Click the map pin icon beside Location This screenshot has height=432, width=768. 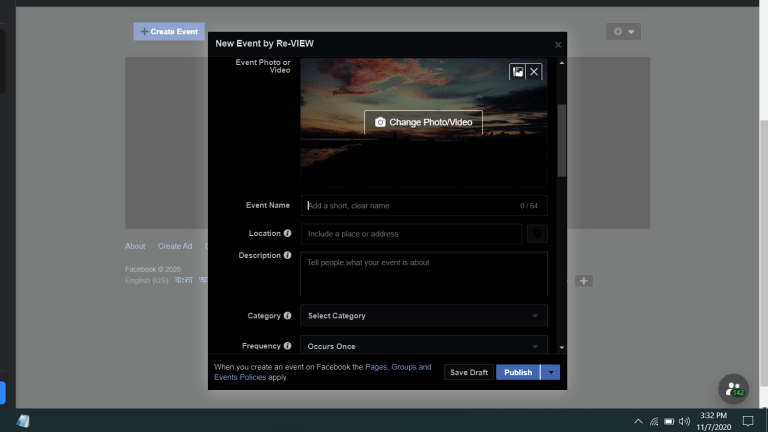tap(537, 234)
